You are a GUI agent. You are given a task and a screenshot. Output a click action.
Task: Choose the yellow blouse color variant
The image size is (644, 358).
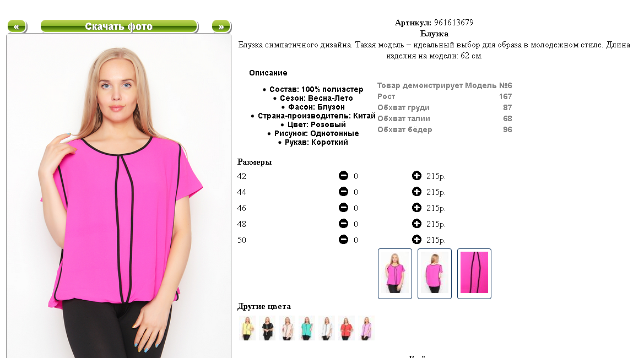[x=247, y=328]
